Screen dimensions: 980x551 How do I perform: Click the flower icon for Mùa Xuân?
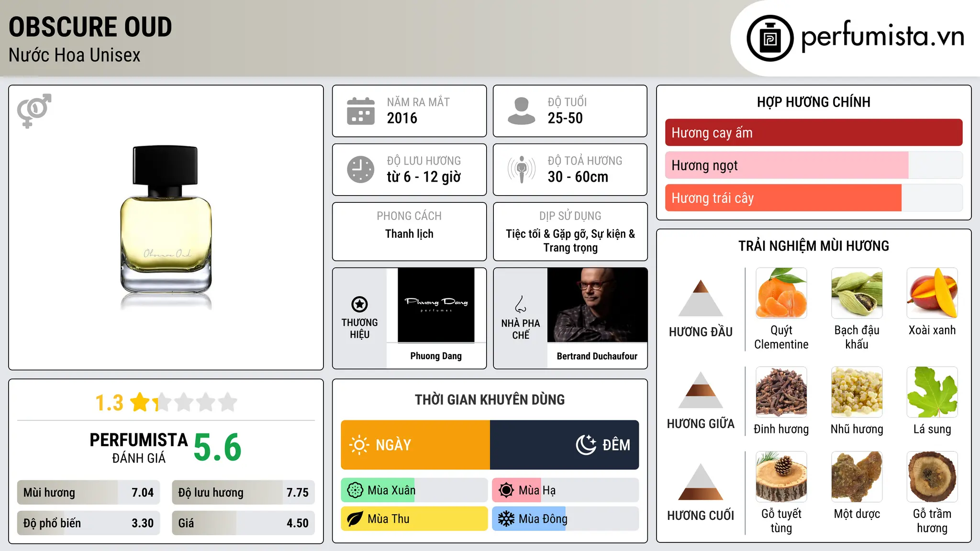[x=355, y=490]
